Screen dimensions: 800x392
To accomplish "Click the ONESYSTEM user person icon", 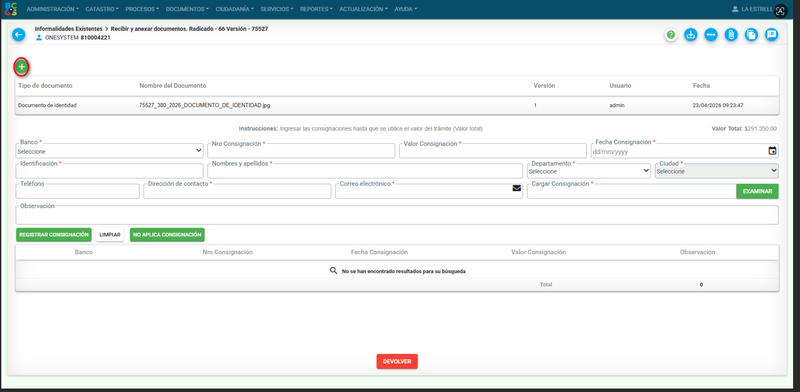I will click(39, 38).
